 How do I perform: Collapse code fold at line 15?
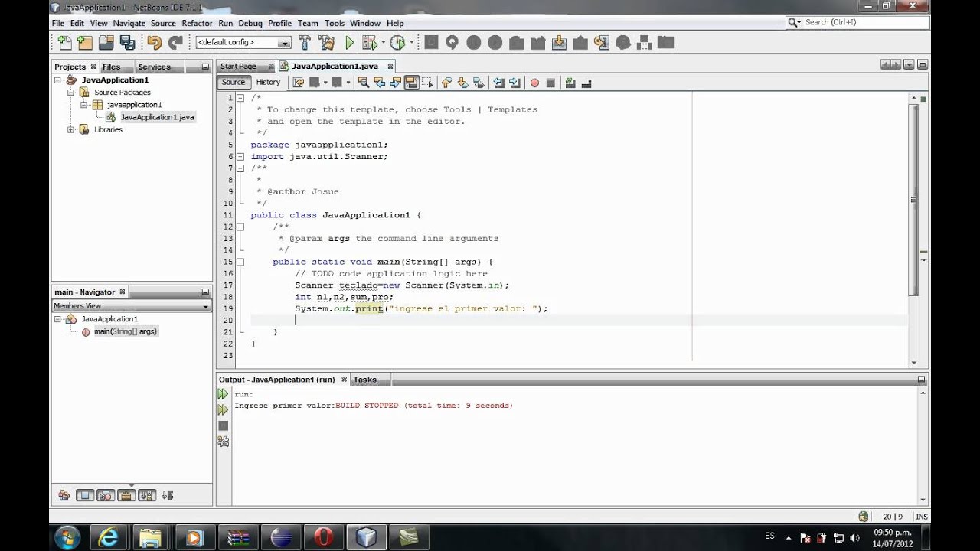(x=240, y=262)
